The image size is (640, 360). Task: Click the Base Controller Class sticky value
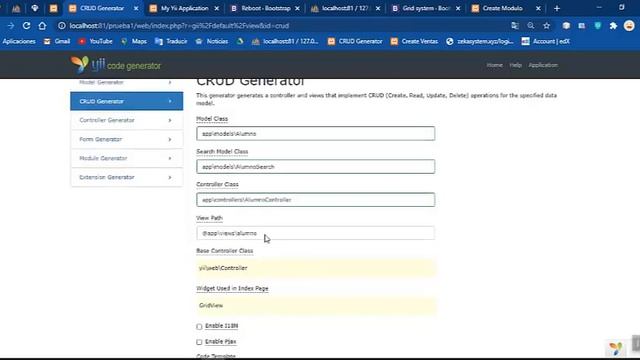[x=316, y=268]
